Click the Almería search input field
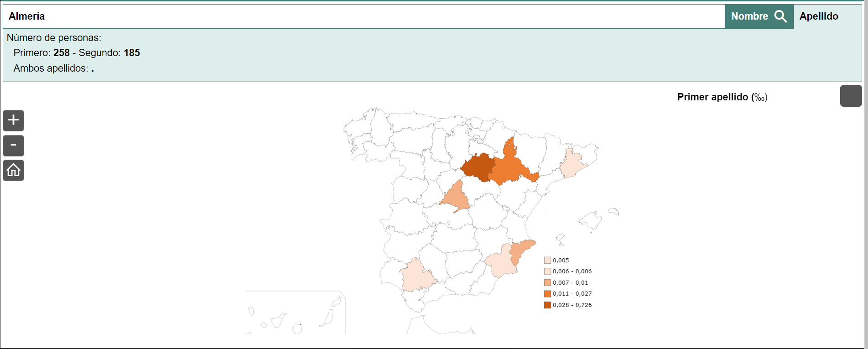Image resolution: width=868 pixels, height=349 pixels. tap(364, 16)
